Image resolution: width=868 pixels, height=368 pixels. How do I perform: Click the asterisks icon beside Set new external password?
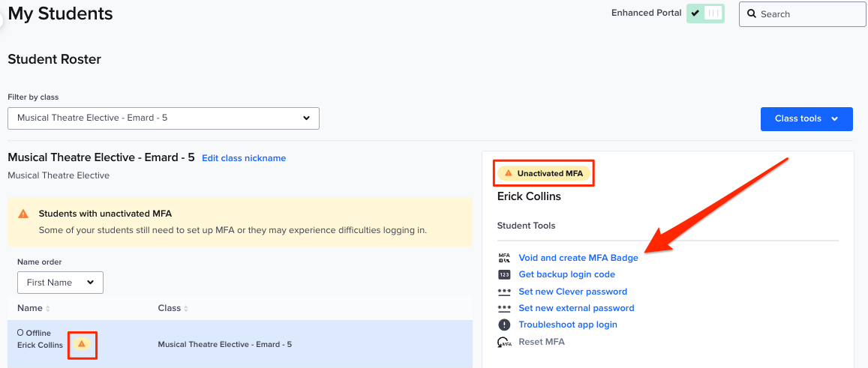coord(504,308)
